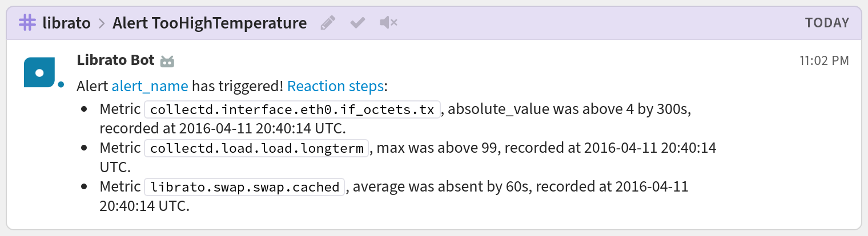
Task: Click the hash stream icon beside librato
Action: coord(27,23)
